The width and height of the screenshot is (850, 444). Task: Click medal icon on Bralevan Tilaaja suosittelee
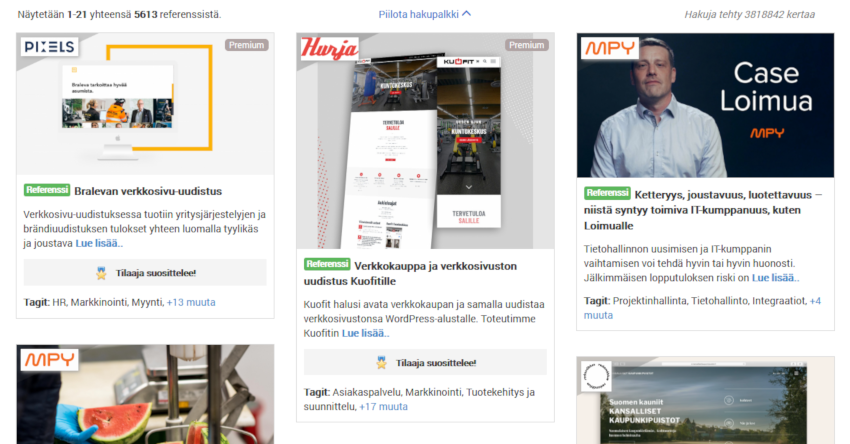click(x=101, y=273)
